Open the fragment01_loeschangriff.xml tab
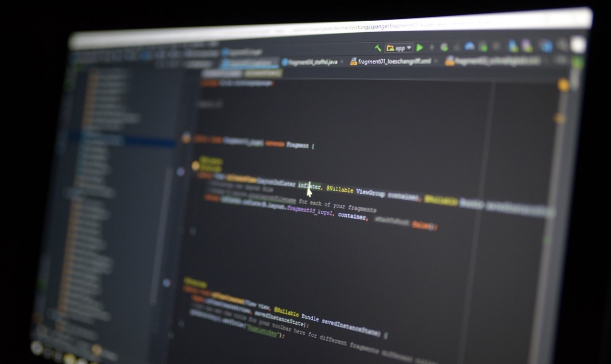 [390, 61]
